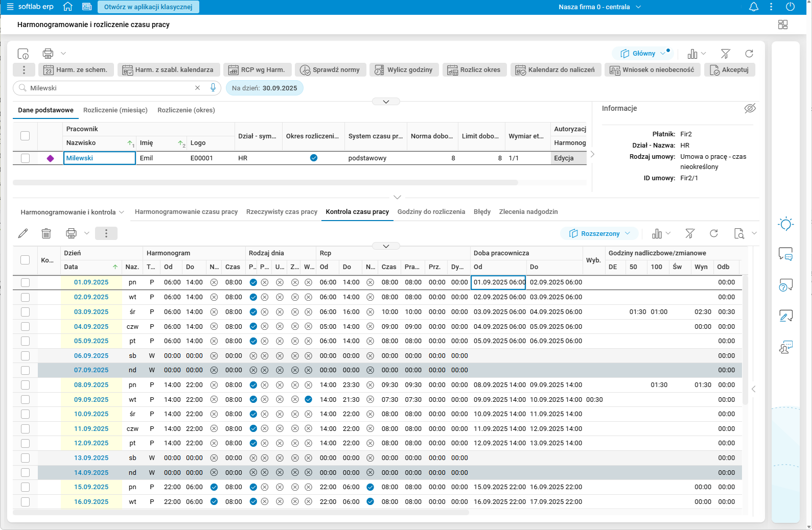812x530 pixels.
Task: Open the lightbulb tips icon in the sidebar
Action: click(x=785, y=224)
